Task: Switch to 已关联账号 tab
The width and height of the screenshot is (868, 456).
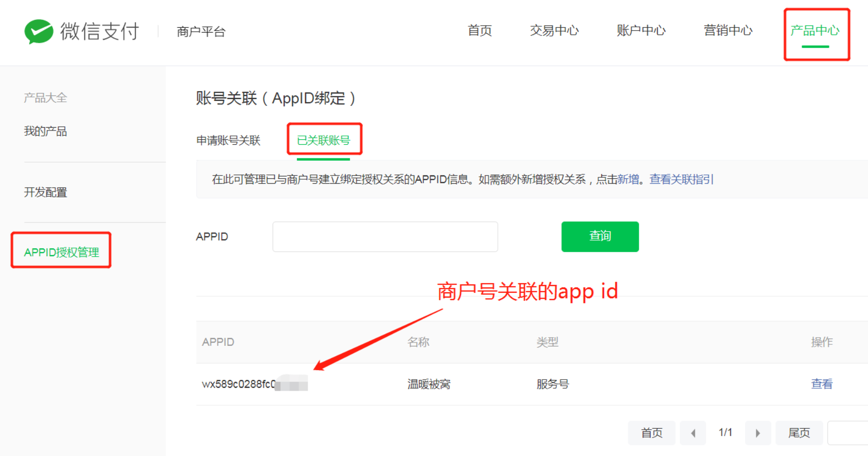Action: tap(323, 141)
